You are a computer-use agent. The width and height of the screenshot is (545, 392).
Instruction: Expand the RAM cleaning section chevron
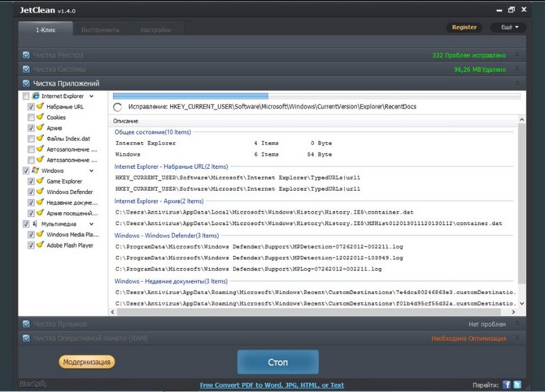click(517, 338)
